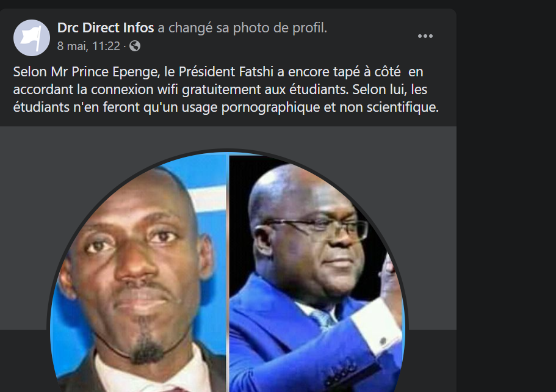Open the post timestamp 8 mai, 11:22
This screenshot has height=392, width=556.
[x=88, y=46]
